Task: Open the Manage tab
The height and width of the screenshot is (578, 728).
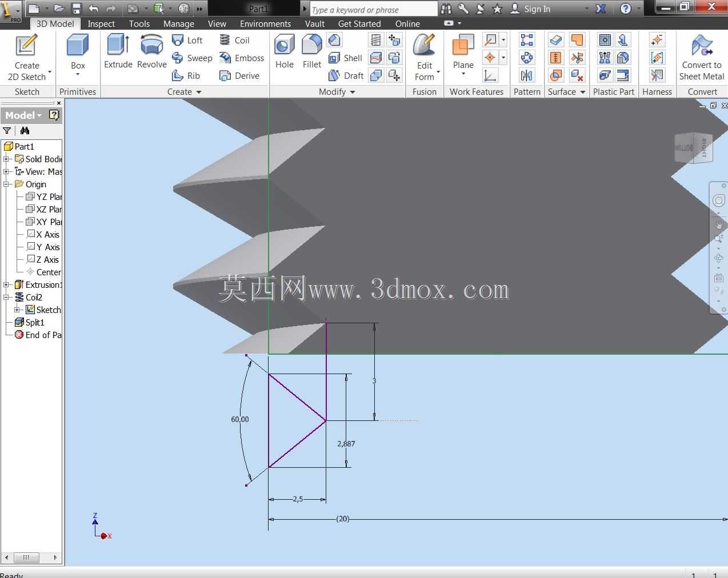Action: pos(179,23)
